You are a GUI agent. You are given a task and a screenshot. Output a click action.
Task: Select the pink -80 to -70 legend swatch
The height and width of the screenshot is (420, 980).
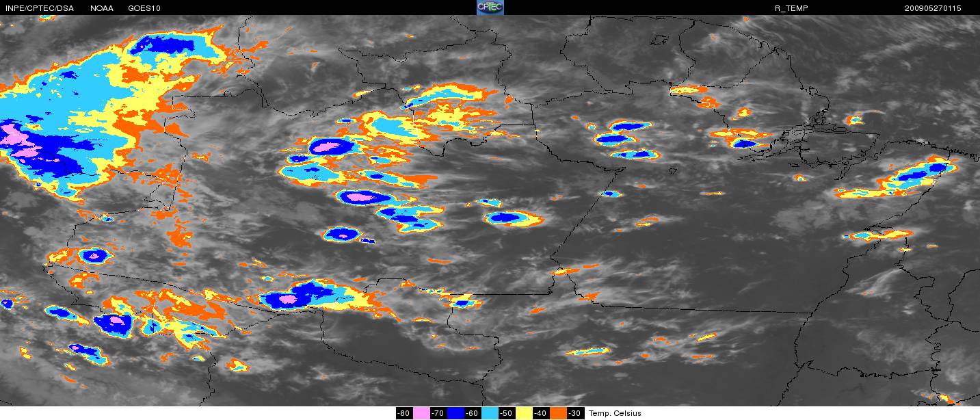(421, 413)
